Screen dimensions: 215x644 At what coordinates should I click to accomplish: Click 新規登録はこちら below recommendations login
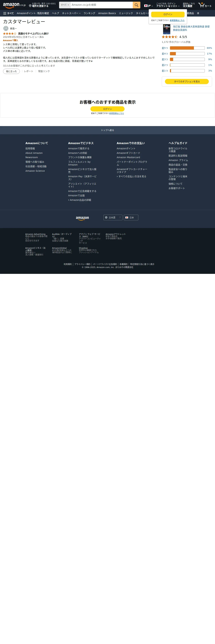pyautogui.click(x=116, y=114)
